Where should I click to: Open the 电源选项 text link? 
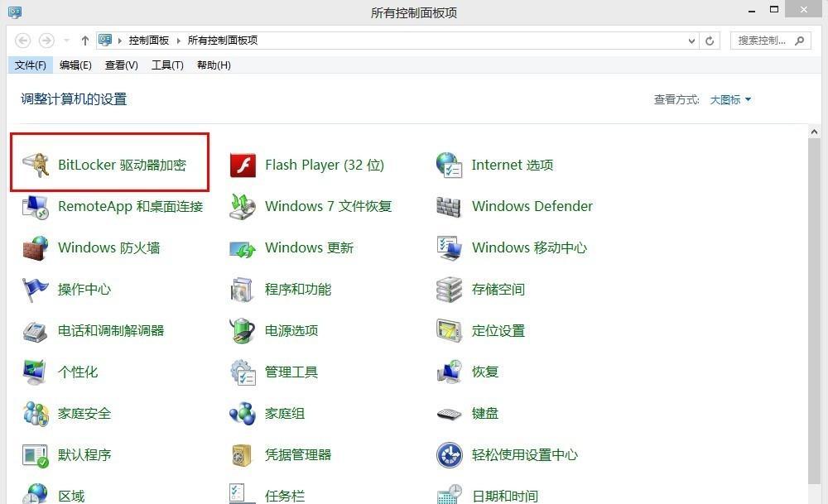coord(291,331)
